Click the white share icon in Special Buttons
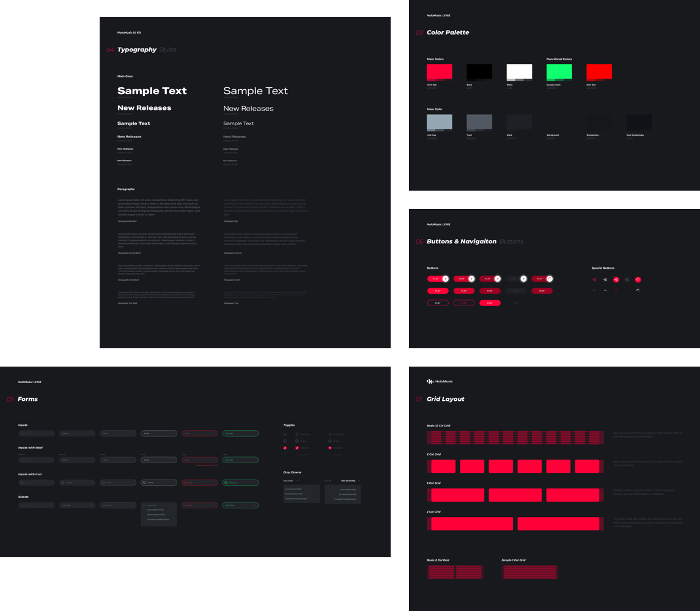This screenshot has height=611, width=700. (605, 280)
